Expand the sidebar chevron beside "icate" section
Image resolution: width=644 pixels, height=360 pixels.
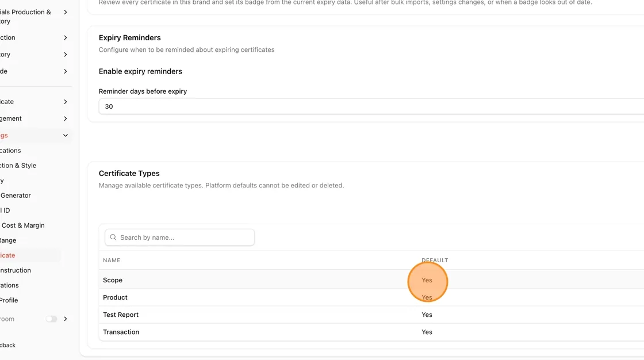[66, 102]
